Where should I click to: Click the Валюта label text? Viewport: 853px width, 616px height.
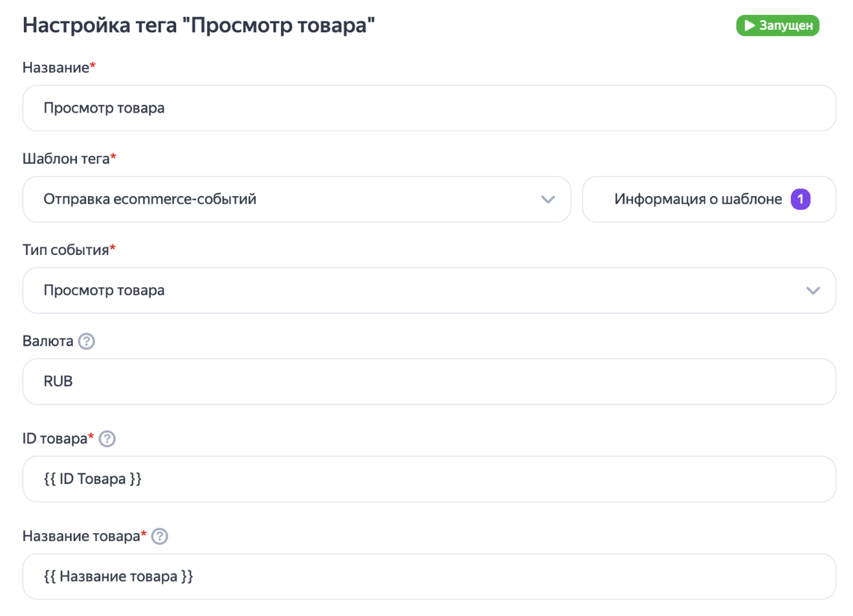click(48, 341)
